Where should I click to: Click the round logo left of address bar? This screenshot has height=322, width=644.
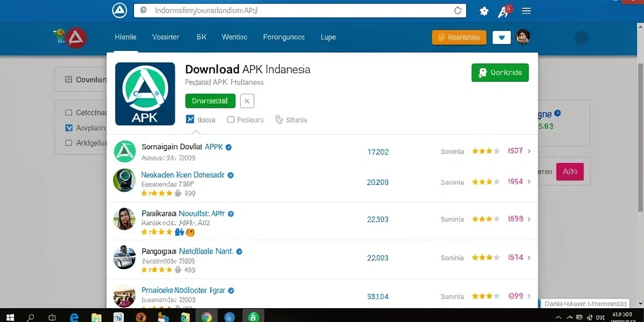[x=119, y=11]
